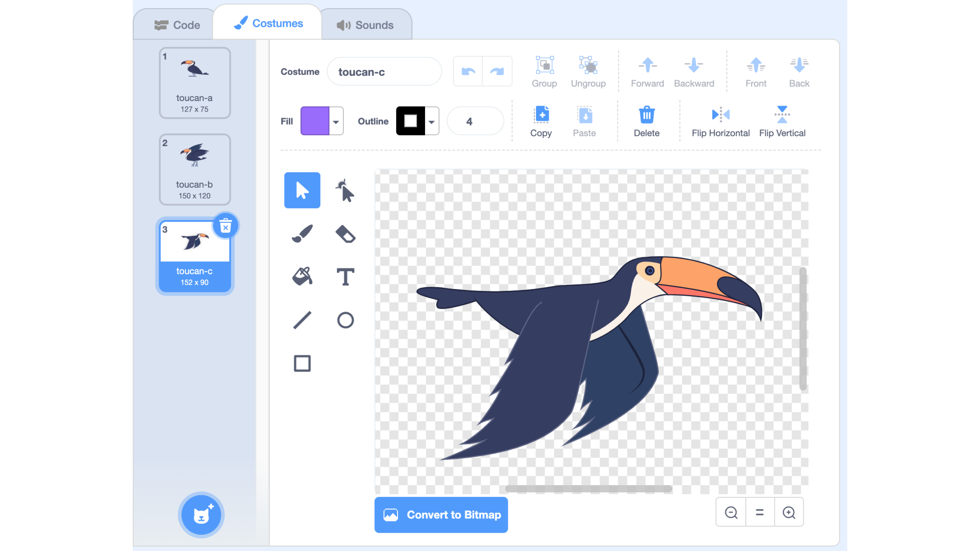The image size is (980, 551).
Task: Click the costume name input field
Action: pyautogui.click(x=384, y=72)
